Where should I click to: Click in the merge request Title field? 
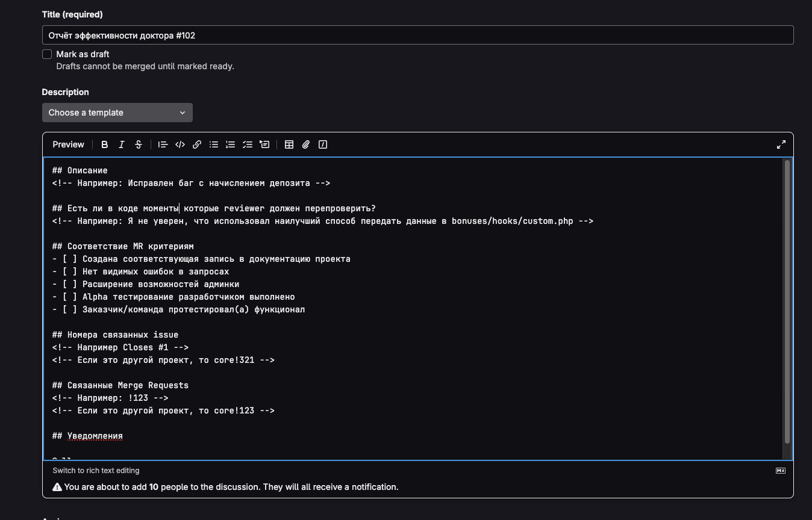tap(417, 36)
